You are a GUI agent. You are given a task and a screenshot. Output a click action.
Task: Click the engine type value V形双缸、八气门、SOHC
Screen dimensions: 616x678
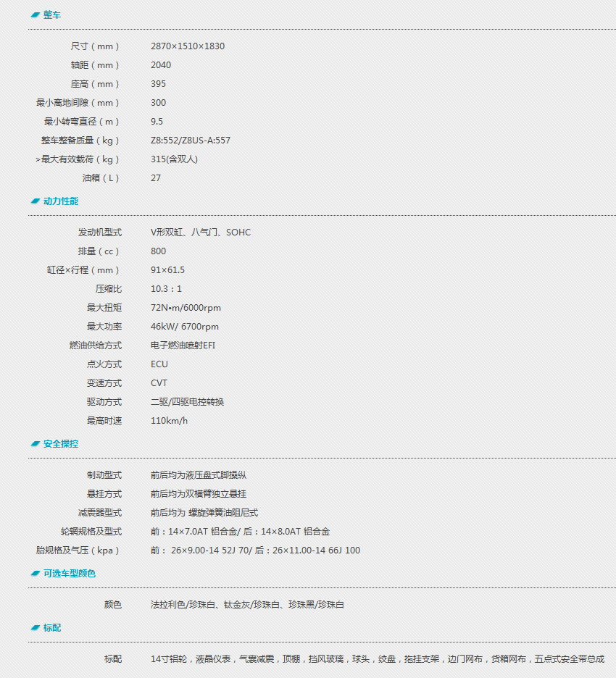201,233
